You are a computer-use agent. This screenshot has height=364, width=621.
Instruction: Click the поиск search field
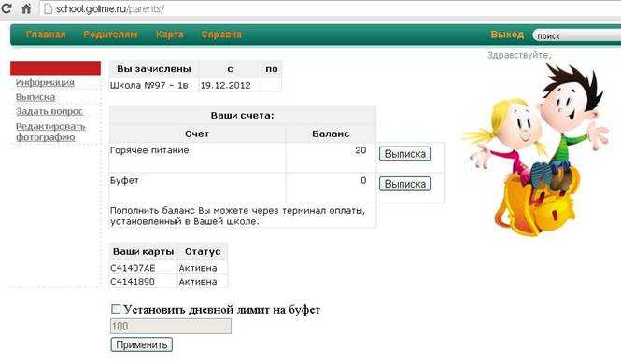click(577, 36)
